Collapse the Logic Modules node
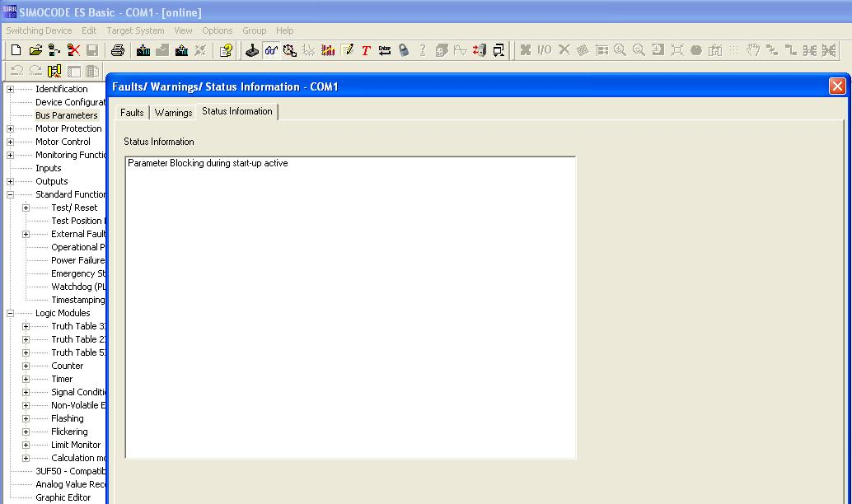852x504 pixels. tap(11, 314)
